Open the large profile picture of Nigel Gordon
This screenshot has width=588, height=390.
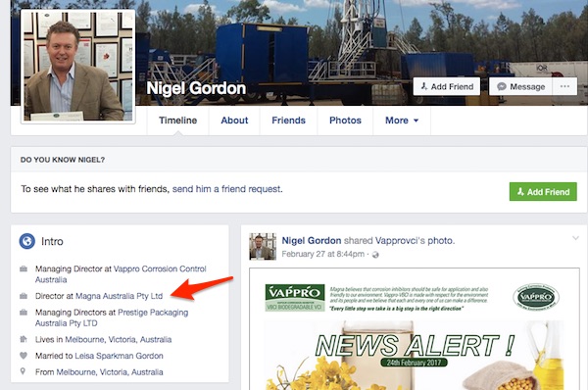(x=78, y=67)
